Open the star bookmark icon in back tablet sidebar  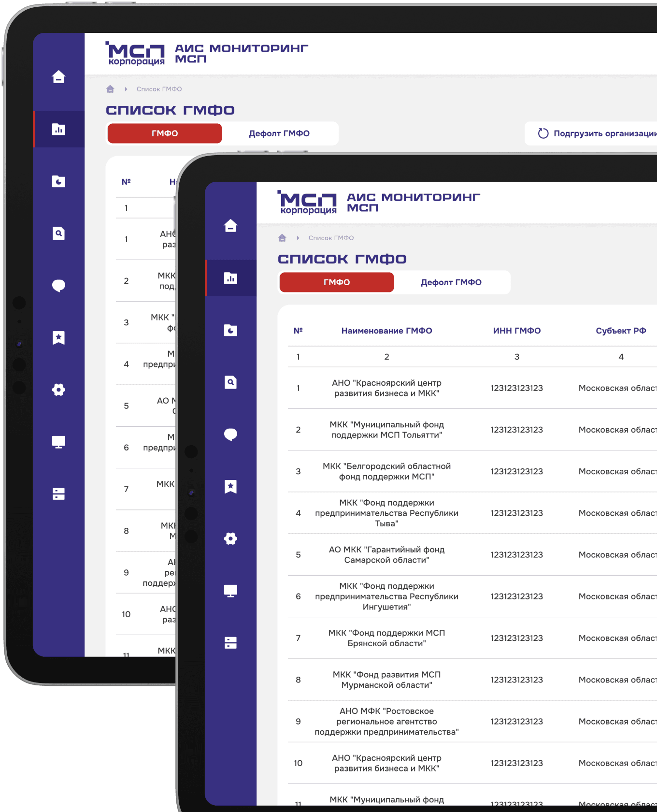point(58,338)
